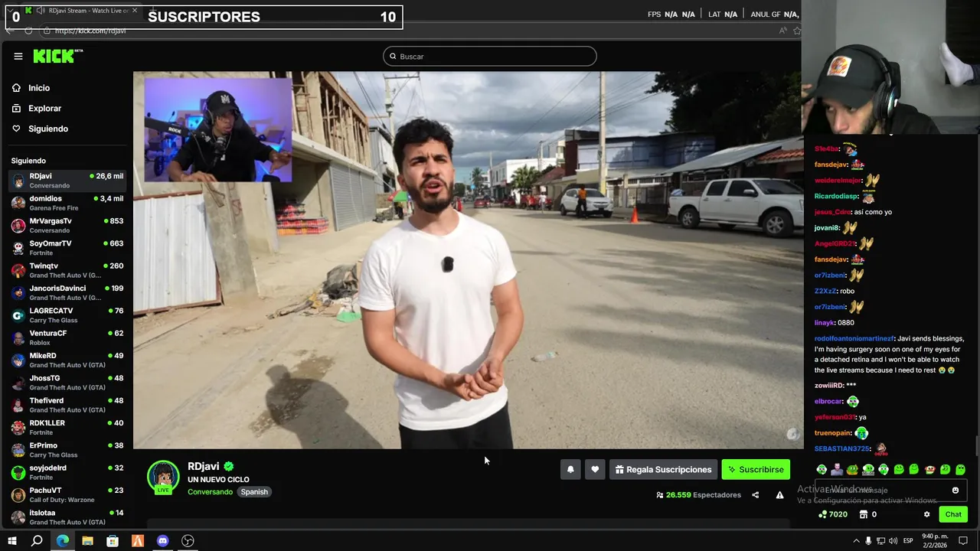This screenshot has height=551, width=980.
Task: Click the stream video player
Action: tap(467, 260)
